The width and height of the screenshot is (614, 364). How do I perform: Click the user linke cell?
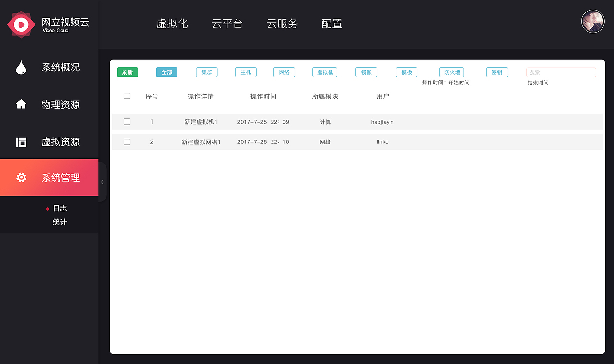click(382, 142)
